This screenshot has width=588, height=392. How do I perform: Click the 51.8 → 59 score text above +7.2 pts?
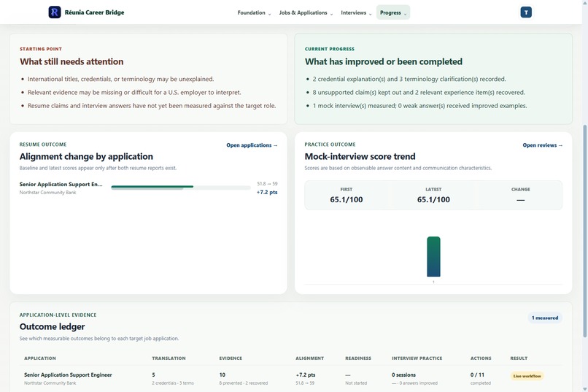point(267,184)
